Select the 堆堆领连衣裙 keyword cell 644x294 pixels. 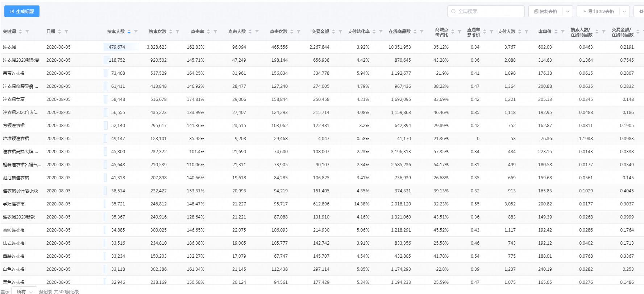[16, 139]
